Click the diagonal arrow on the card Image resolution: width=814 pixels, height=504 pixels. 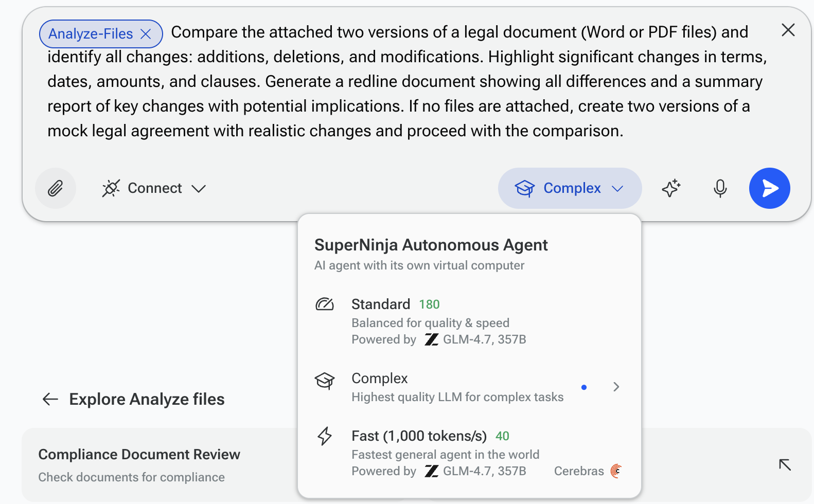point(785,465)
